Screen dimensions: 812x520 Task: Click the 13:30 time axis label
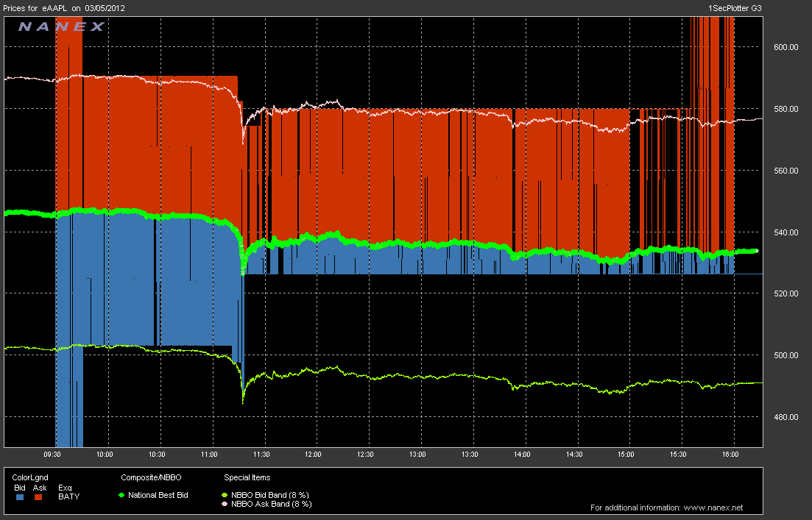470,455
